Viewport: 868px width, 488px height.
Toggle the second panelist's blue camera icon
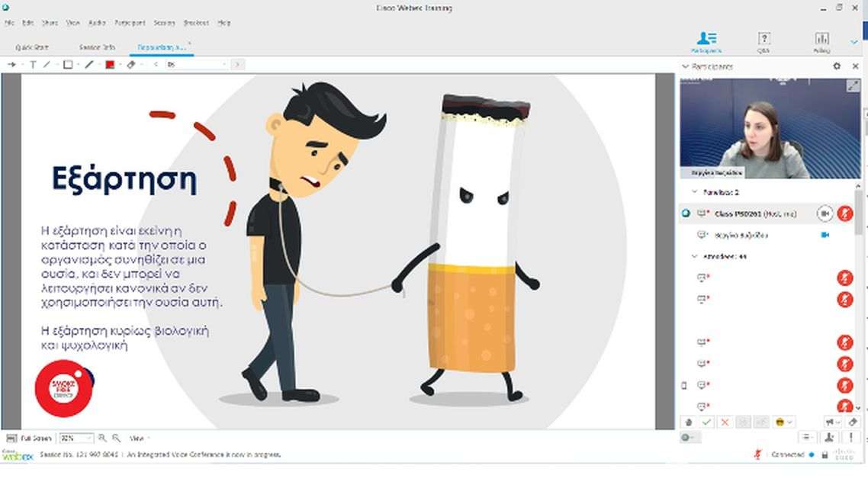coord(825,235)
